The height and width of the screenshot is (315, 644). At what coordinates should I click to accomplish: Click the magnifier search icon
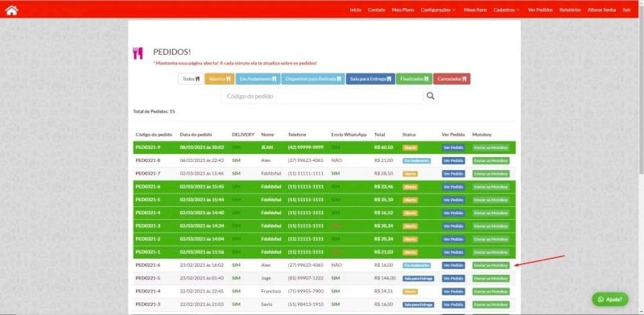tap(431, 96)
